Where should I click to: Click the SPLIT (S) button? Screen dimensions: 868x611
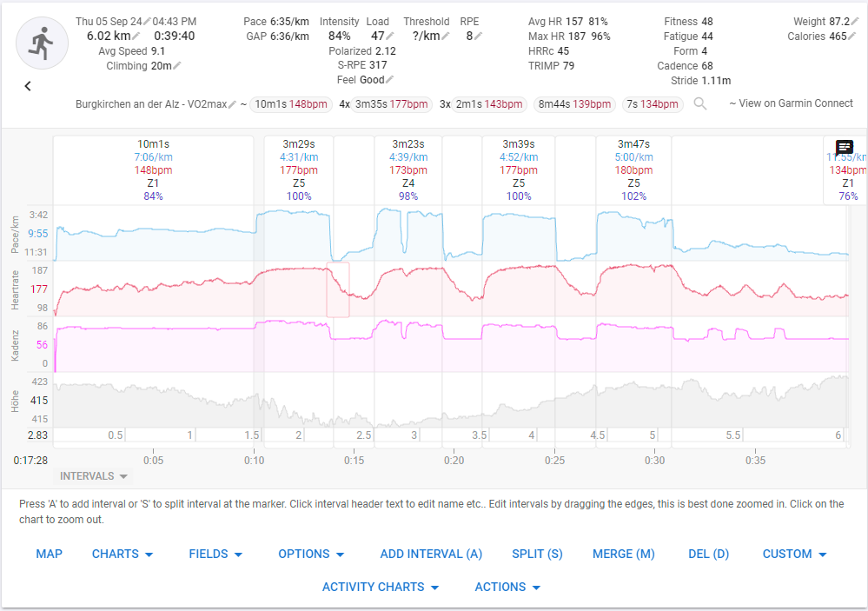click(x=537, y=554)
